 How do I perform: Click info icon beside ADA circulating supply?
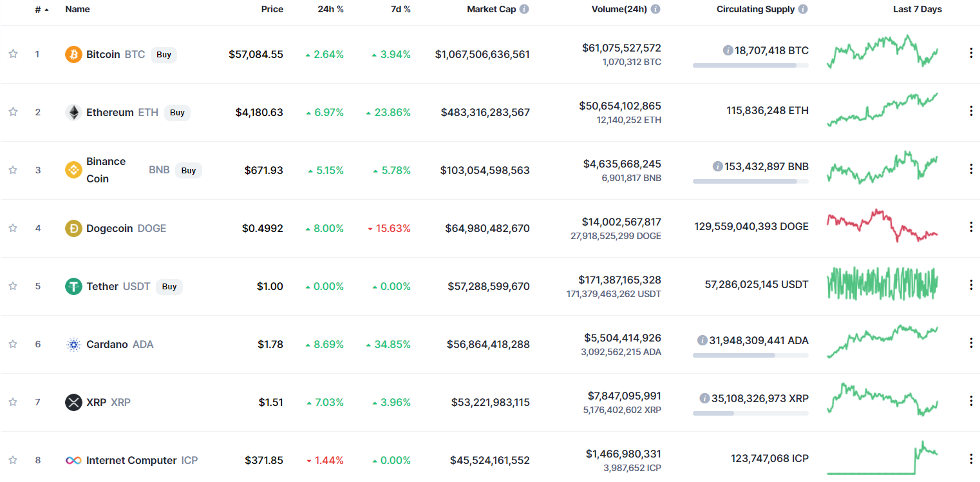pos(702,340)
